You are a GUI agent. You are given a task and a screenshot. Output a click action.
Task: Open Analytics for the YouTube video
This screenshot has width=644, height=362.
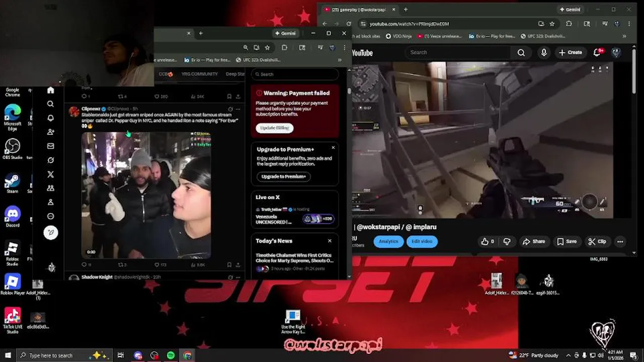point(388,241)
